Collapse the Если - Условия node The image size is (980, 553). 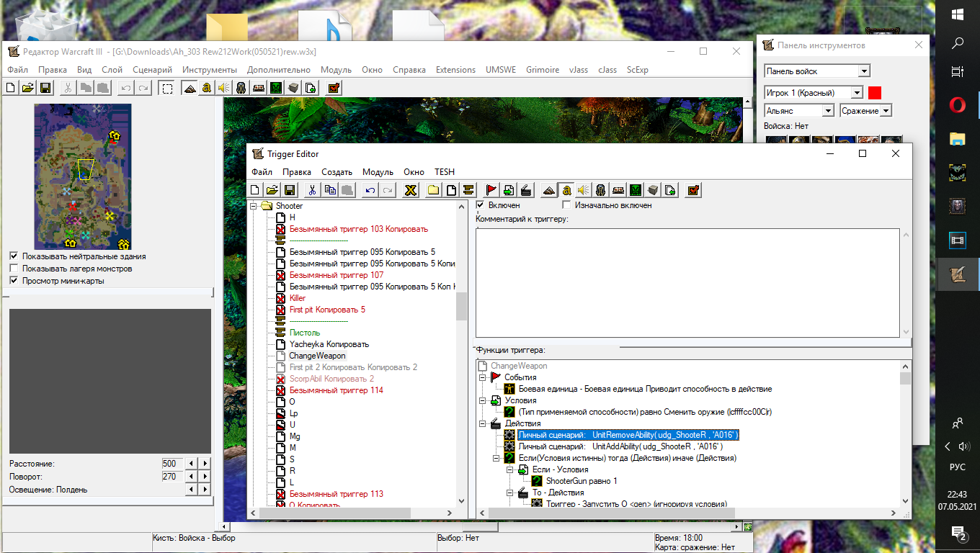(509, 469)
